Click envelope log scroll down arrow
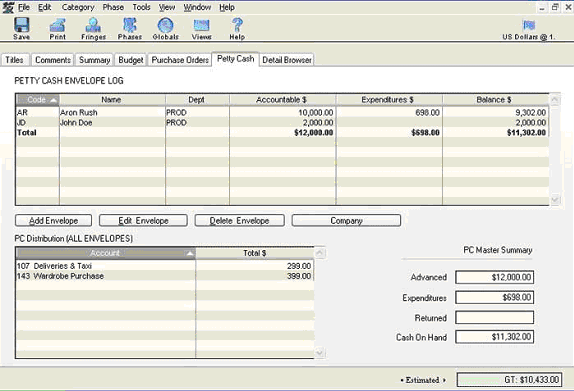Viewport: 574px width, 391px height. pos(555,200)
